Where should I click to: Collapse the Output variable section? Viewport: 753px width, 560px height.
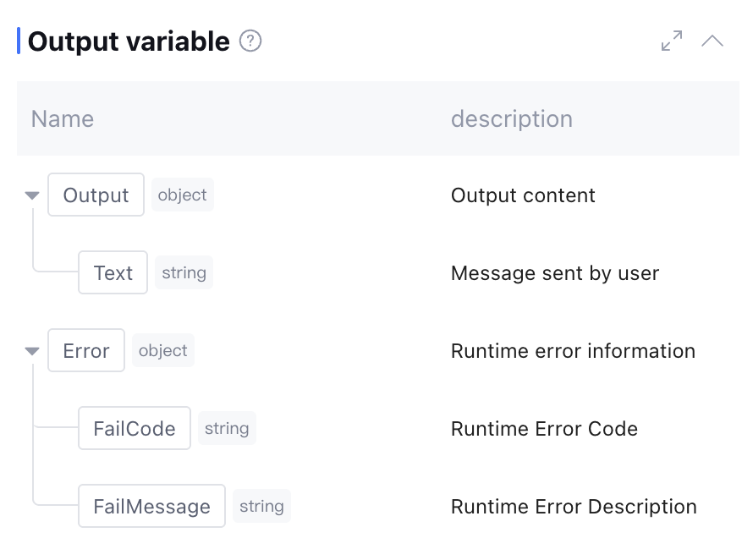[x=712, y=41]
